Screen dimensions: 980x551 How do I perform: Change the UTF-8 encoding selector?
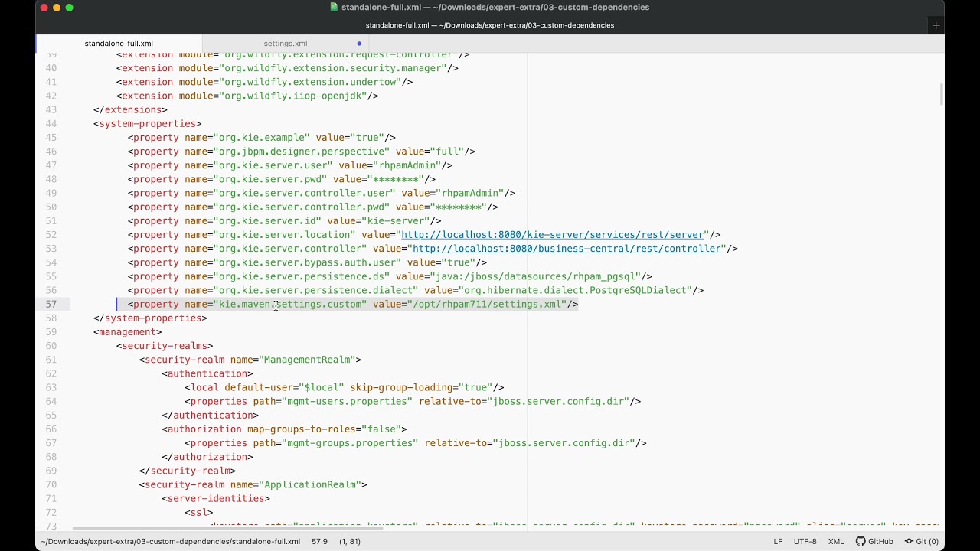805,541
